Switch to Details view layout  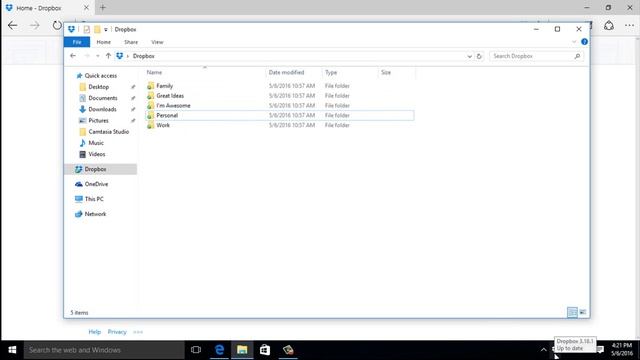click(x=572, y=312)
